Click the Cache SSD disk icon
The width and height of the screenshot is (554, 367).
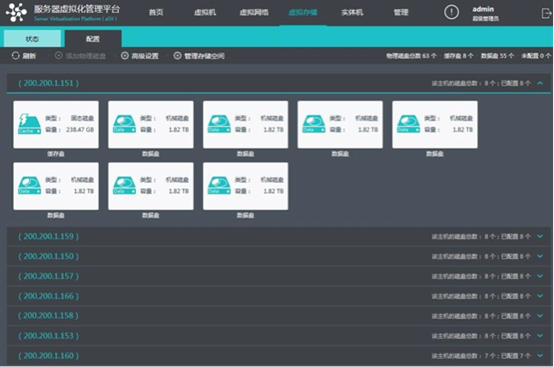coord(29,124)
